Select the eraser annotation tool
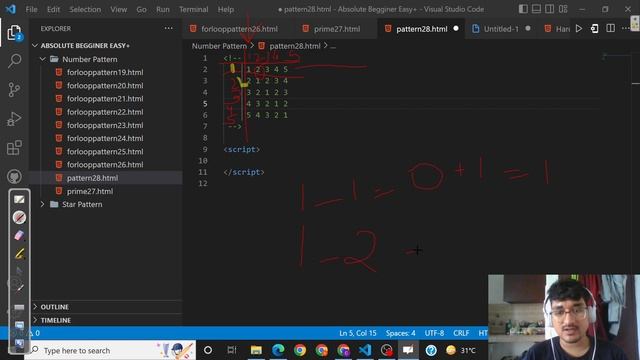 pos(19,236)
